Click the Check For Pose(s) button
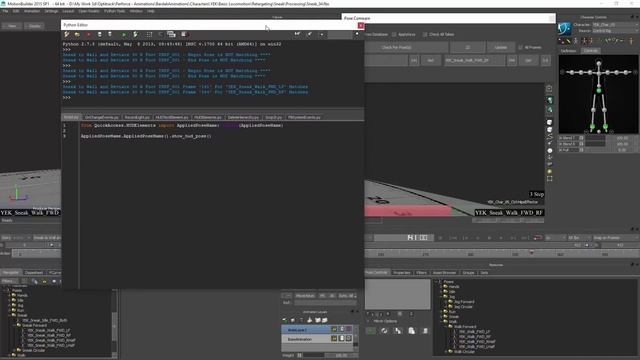640x360 pixels. click(396, 48)
